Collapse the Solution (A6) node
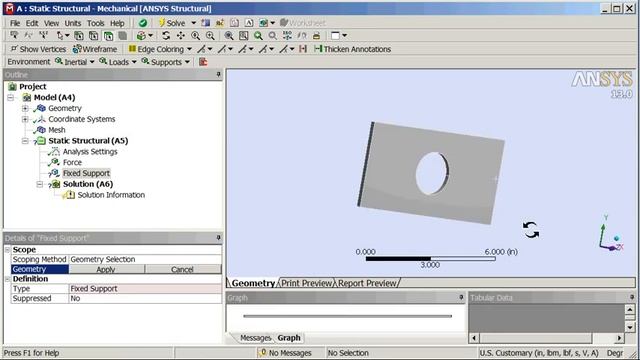The image size is (640, 360). [x=40, y=184]
